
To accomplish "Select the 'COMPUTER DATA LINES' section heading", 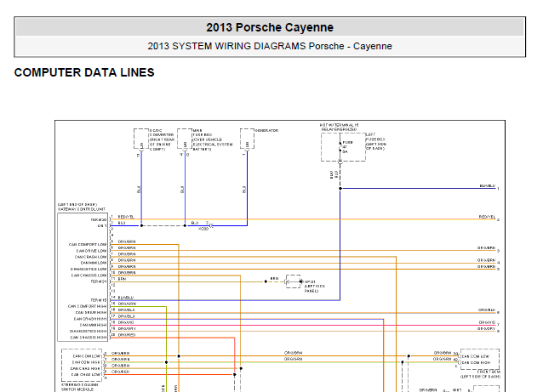I will pyautogui.click(x=84, y=72).
